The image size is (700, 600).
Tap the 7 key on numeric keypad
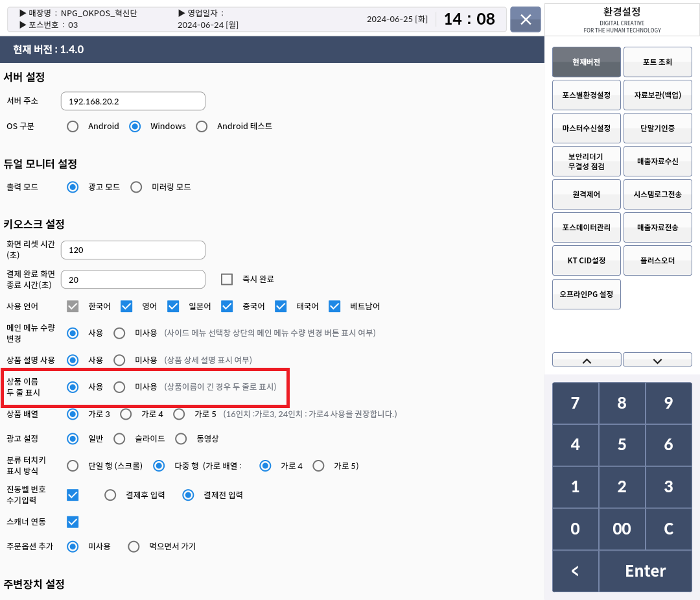pyautogui.click(x=575, y=403)
